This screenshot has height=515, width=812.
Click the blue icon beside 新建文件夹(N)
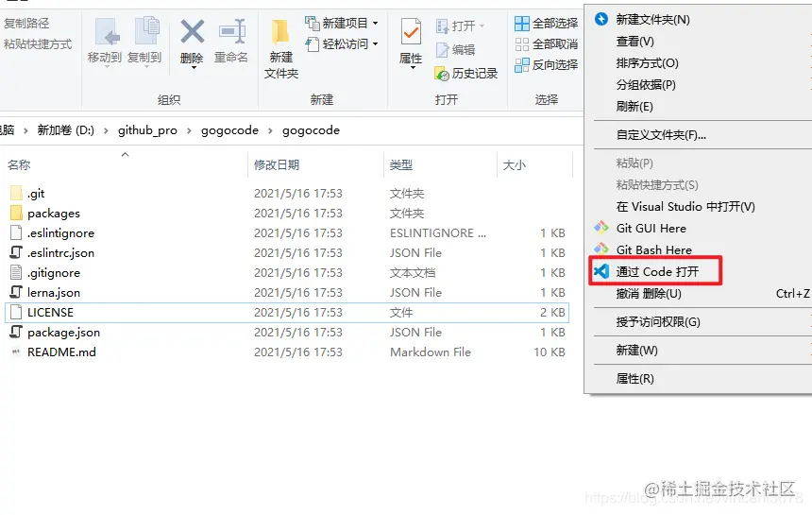pos(601,19)
